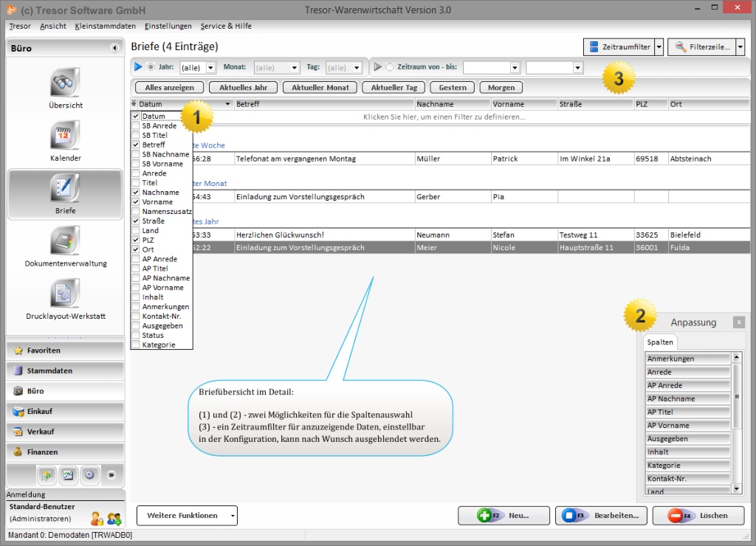Click the Aktueller Monat button
Viewport: 756px width, 546px height.
coord(319,87)
